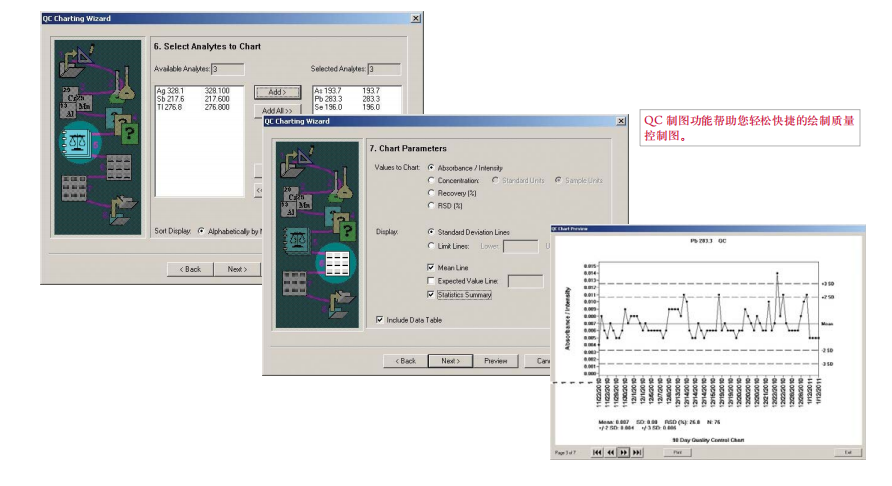Click the Expected Value Line input field
This screenshot has height=486, width=892.
click(x=525, y=281)
